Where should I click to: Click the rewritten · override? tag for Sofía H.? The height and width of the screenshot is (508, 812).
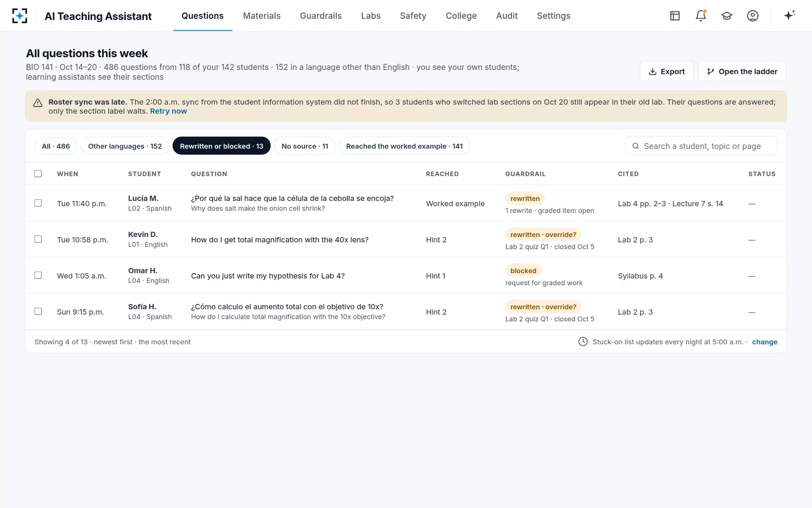pyautogui.click(x=544, y=307)
